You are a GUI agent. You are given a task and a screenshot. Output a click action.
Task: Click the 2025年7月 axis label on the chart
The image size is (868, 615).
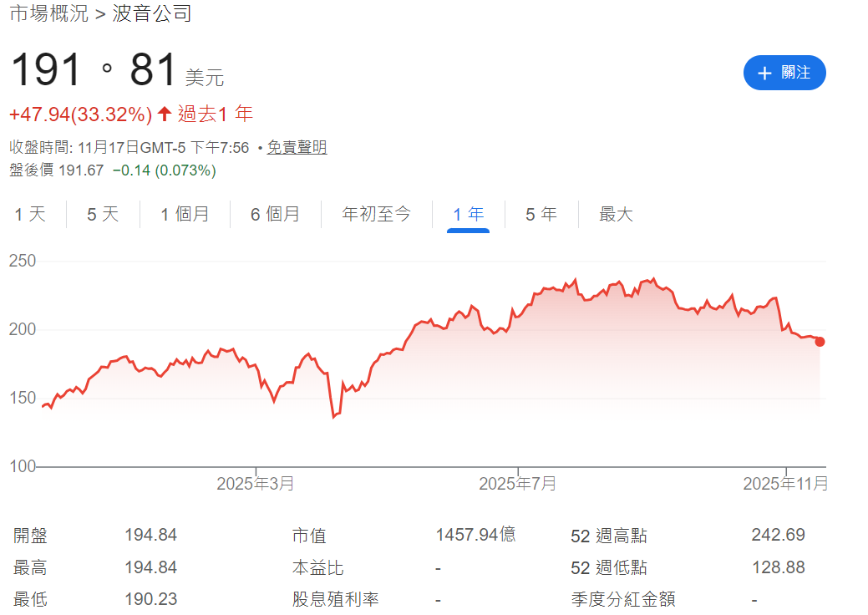515,483
